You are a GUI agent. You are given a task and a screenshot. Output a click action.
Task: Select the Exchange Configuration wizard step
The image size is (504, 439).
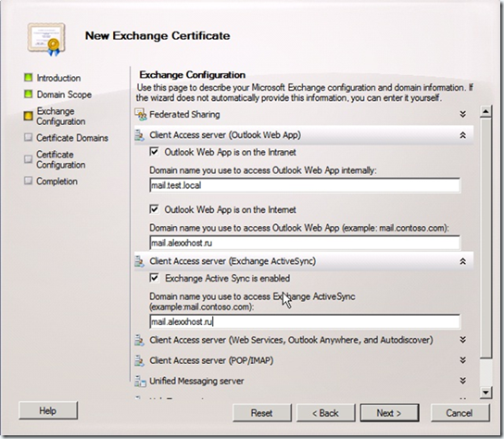point(61,117)
